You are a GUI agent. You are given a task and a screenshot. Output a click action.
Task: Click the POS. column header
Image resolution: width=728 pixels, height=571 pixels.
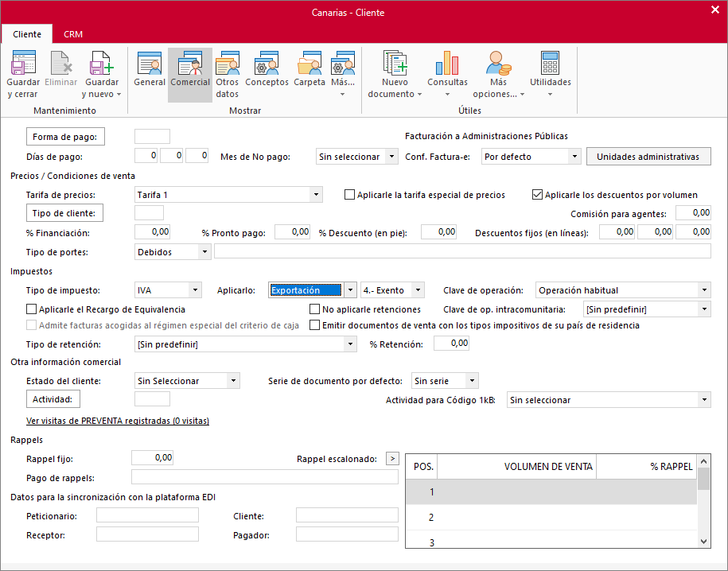coord(422,467)
